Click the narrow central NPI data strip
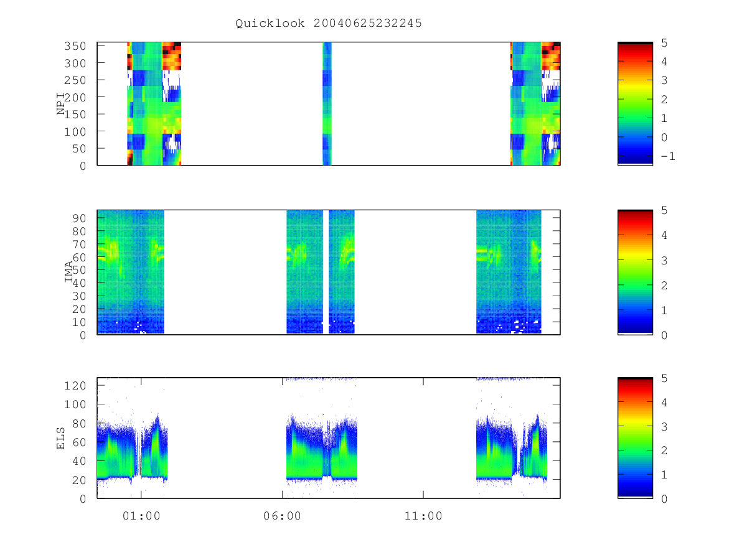The image size is (747, 560). point(327,103)
